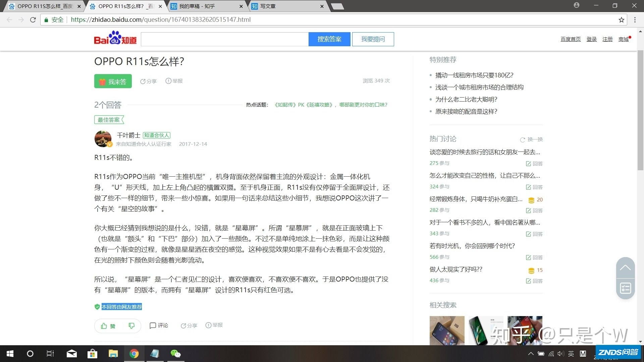
Task: Open discussion 怎么才能改变自己的性格
Action: (x=485, y=176)
